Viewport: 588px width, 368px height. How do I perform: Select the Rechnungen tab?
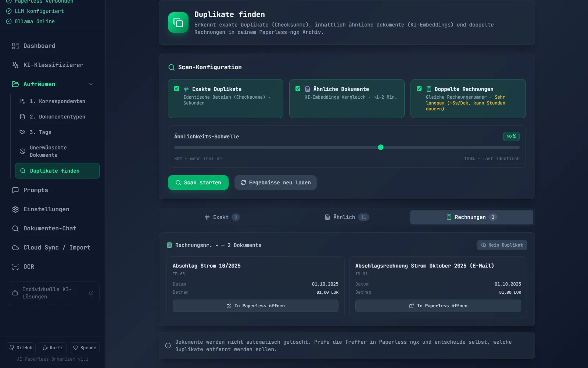coord(472,217)
